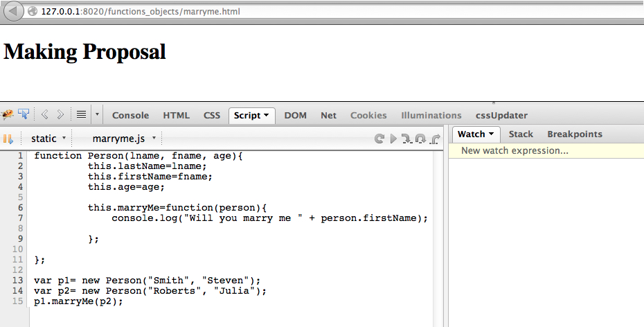Click the Firebug history back arrow

click(x=45, y=115)
